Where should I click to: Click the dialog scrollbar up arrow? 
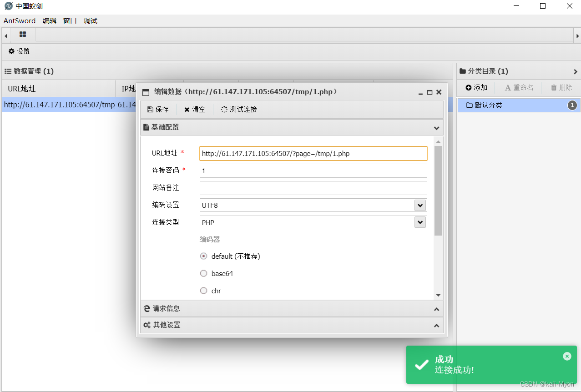point(438,141)
